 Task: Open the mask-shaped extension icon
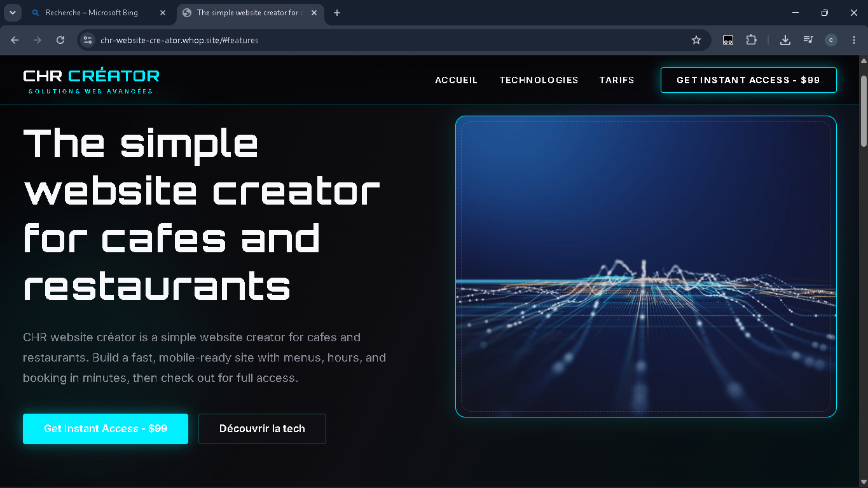pyautogui.click(x=728, y=40)
